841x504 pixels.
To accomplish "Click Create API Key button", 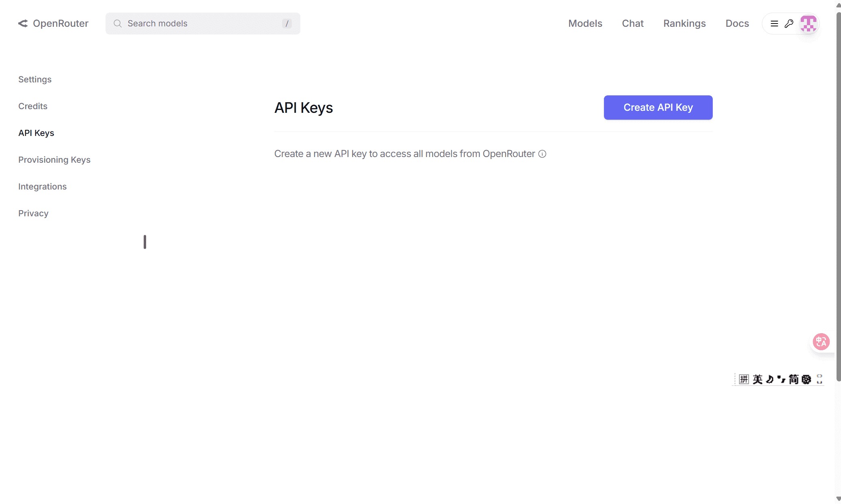I will [658, 108].
